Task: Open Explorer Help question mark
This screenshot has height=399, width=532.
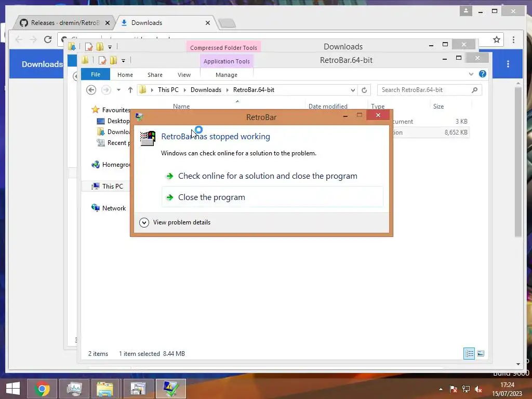Action: (482, 74)
